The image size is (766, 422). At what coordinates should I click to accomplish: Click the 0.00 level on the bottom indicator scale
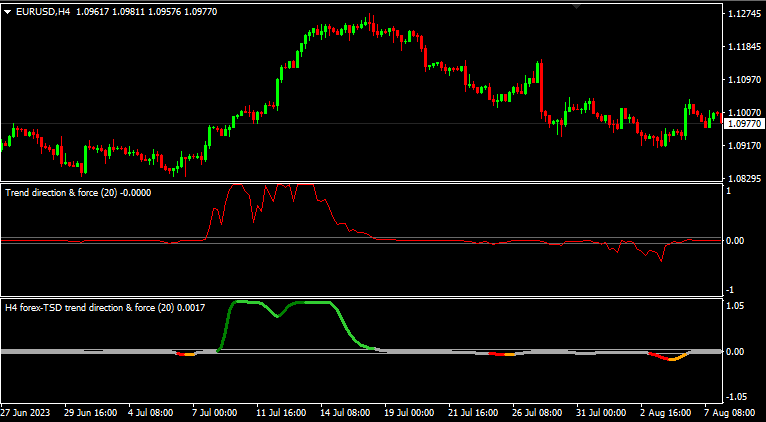tap(736, 351)
